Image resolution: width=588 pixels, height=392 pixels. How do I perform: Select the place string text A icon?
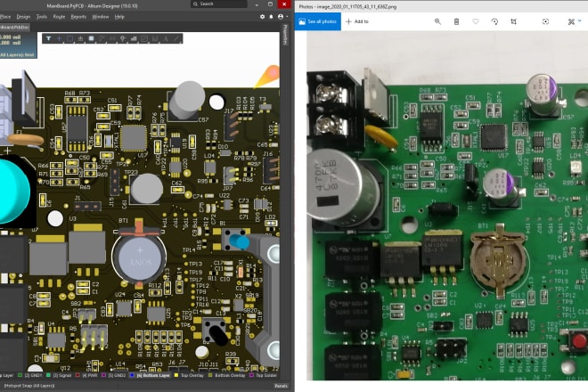tap(166, 38)
